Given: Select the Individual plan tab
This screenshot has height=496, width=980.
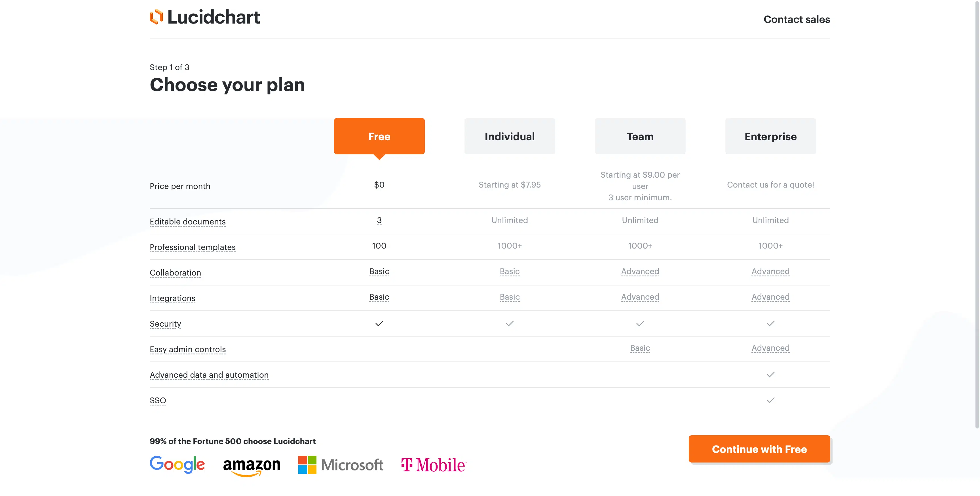Looking at the screenshot, I should (510, 136).
